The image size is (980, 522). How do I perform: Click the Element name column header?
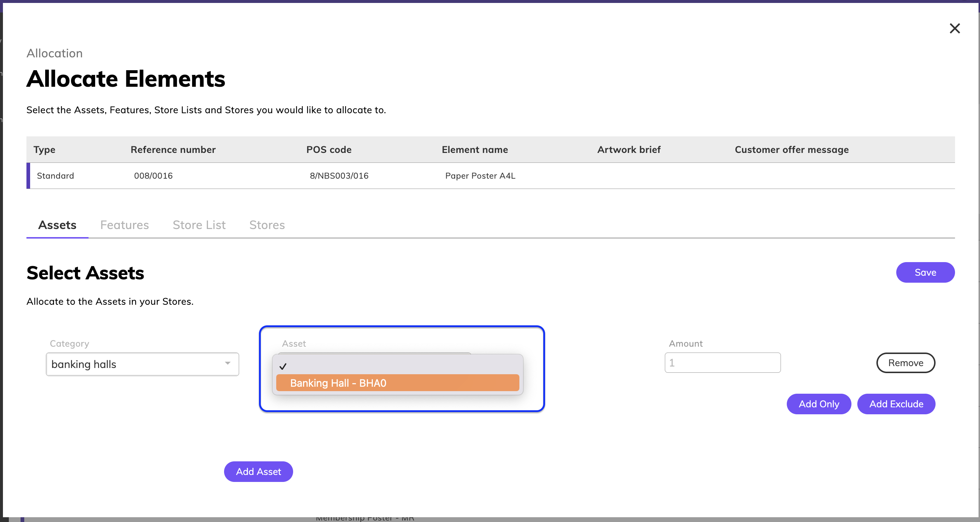(475, 150)
